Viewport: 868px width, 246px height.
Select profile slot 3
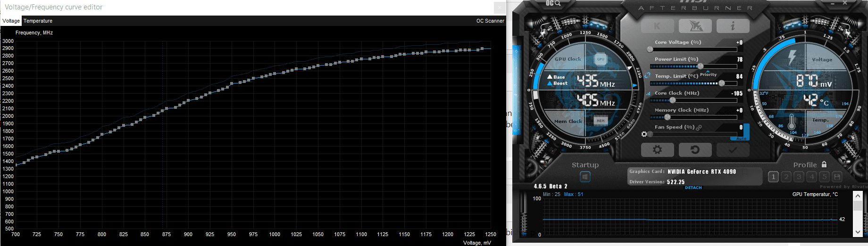point(799,177)
